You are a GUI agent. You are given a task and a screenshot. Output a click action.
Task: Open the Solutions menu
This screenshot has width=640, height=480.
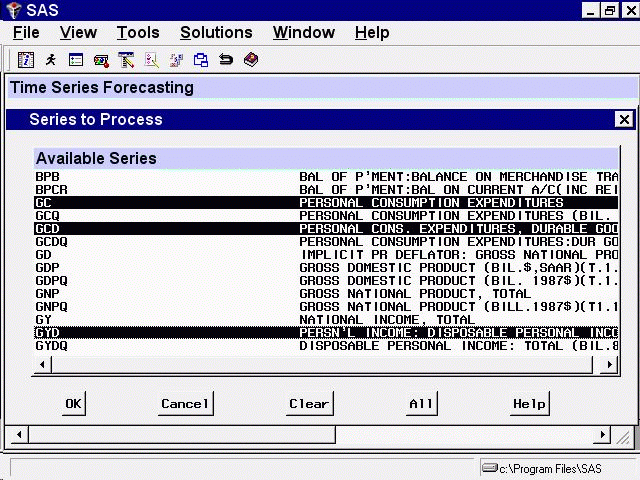click(x=216, y=33)
